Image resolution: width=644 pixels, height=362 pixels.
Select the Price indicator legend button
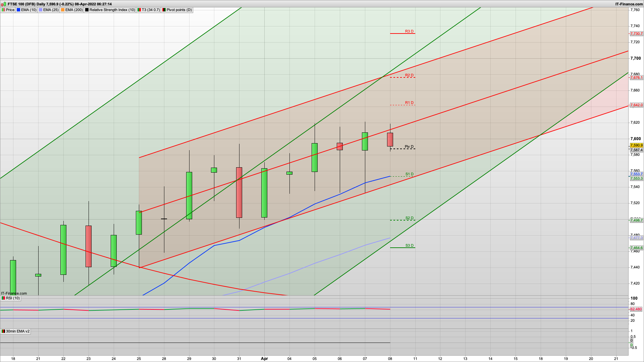pyautogui.click(x=8, y=10)
